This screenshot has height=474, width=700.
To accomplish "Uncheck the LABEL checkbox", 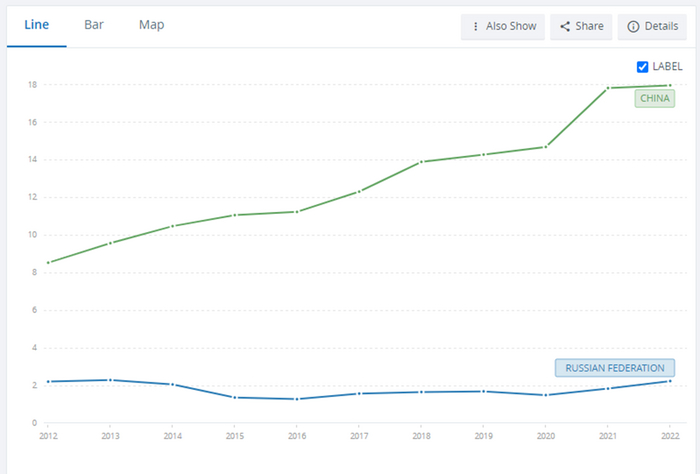I will (x=643, y=67).
